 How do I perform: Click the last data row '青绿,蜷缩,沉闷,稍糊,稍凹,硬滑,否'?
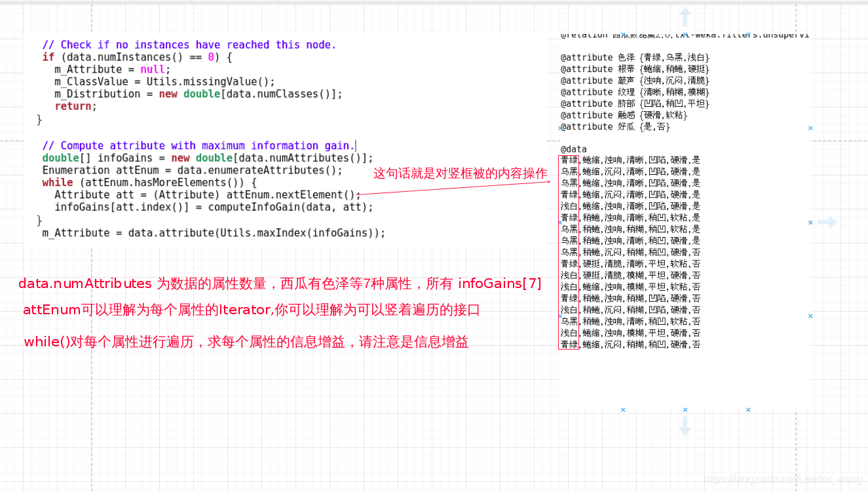[x=630, y=344]
